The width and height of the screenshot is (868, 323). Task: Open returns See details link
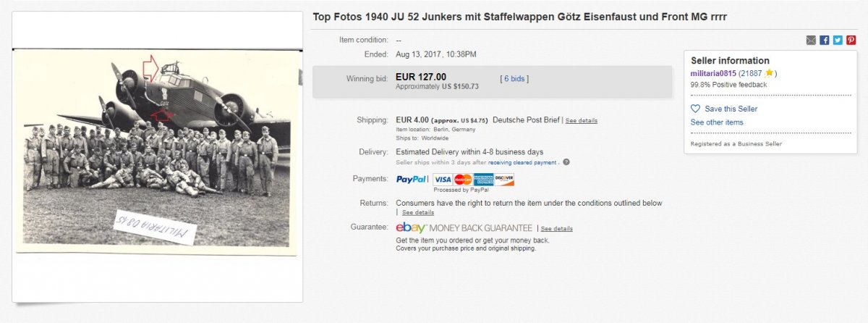coord(418,213)
